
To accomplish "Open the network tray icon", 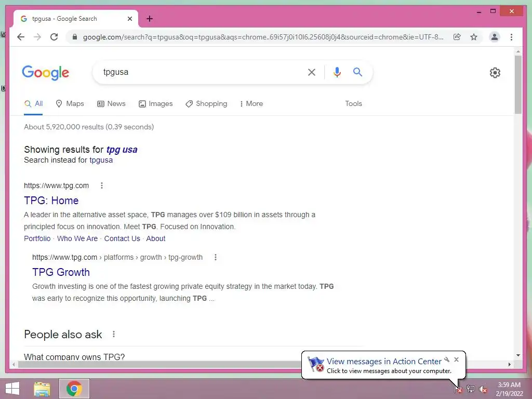I will [x=471, y=389].
